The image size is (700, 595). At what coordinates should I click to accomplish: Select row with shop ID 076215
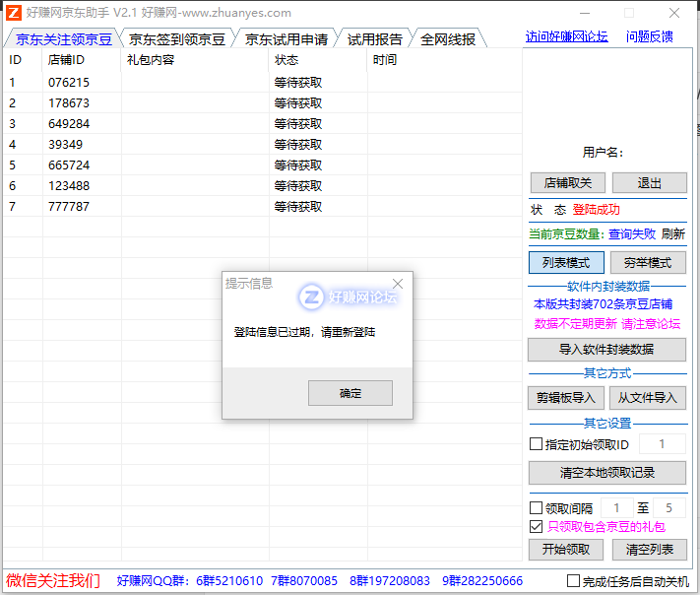(263, 82)
